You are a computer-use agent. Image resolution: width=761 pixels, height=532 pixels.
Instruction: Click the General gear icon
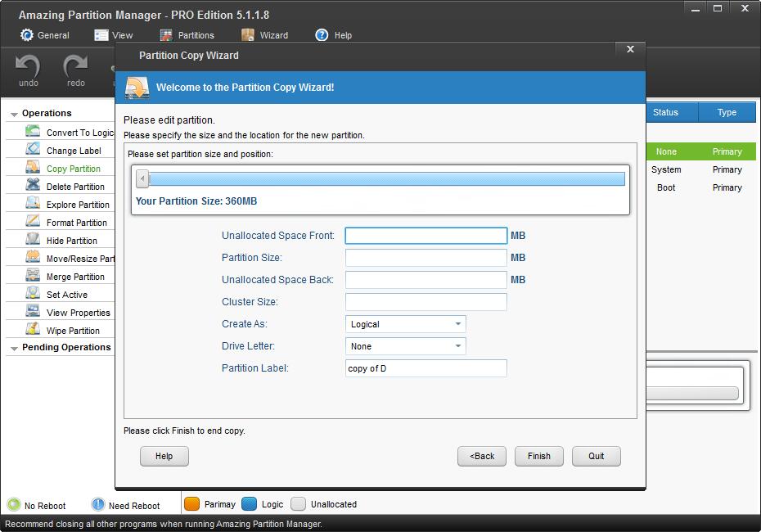(x=27, y=35)
